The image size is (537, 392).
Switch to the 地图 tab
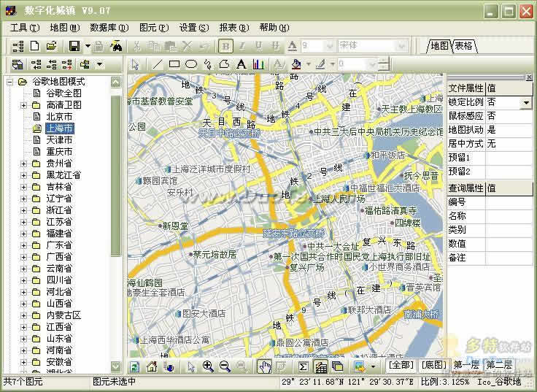tap(439, 46)
